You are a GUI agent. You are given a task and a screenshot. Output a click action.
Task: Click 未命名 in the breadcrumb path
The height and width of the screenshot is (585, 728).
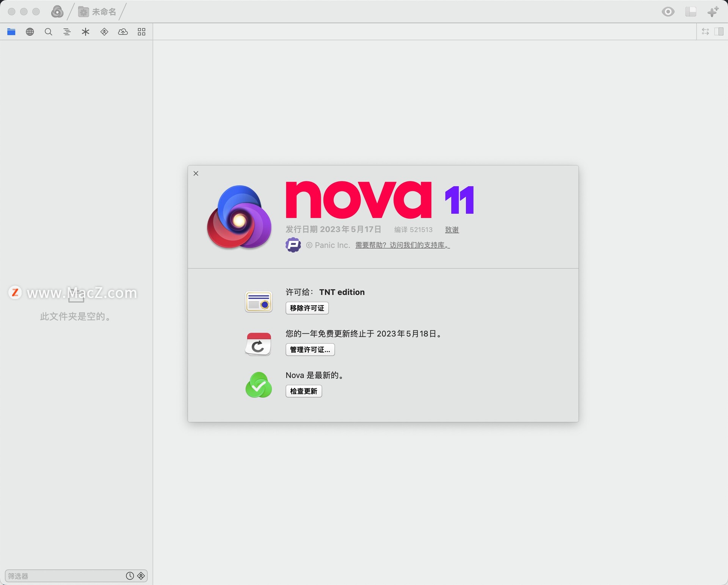point(104,11)
